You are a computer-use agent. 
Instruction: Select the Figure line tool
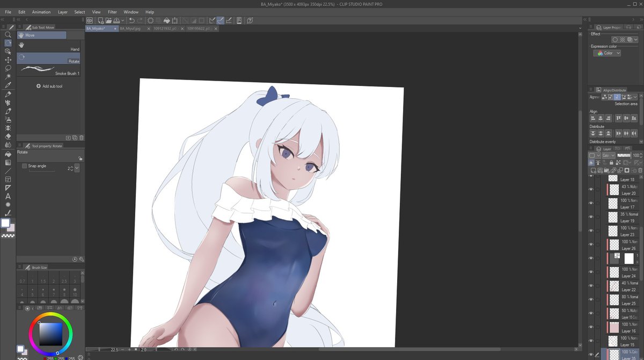(8, 171)
